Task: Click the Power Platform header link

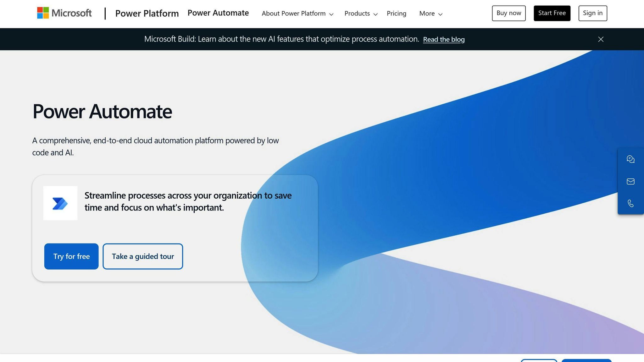Action: point(147,13)
